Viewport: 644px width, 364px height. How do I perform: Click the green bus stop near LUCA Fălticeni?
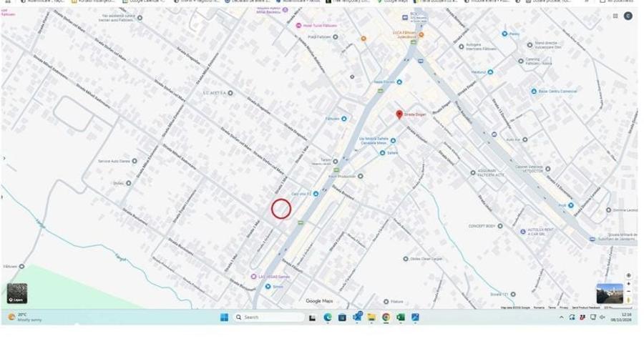(x=414, y=42)
